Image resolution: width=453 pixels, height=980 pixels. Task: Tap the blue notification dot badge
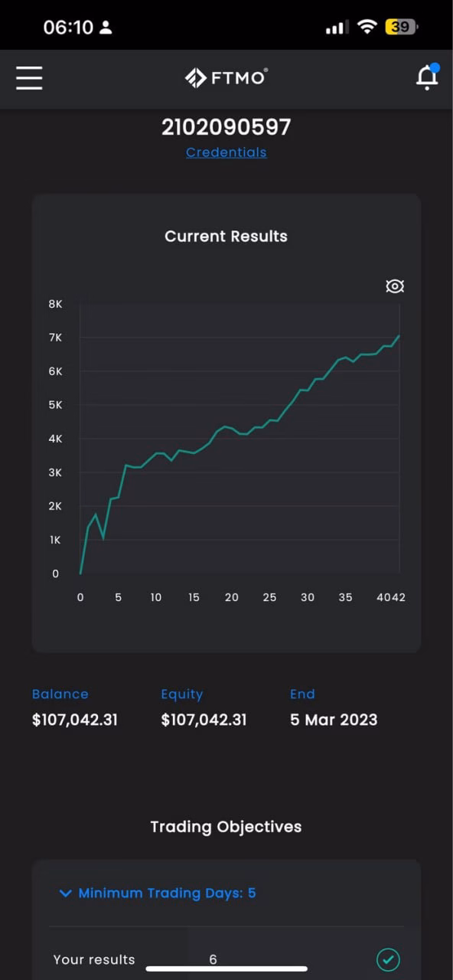(435, 67)
